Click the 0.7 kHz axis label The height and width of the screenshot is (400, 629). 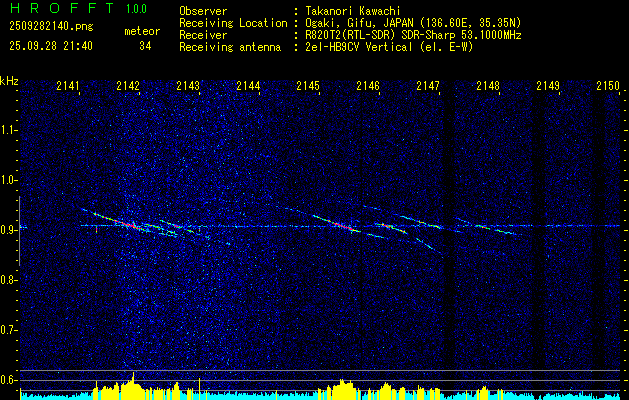click(x=9, y=330)
